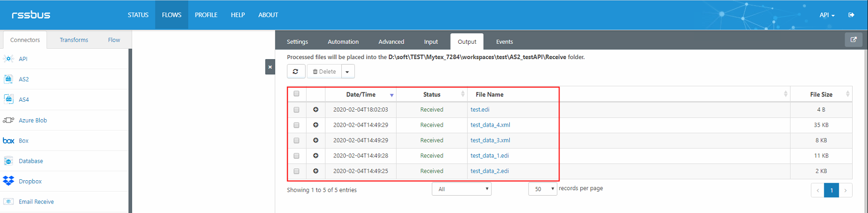Open the Delete dropdown arrow
868x213 pixels.
tap(347, 72)
